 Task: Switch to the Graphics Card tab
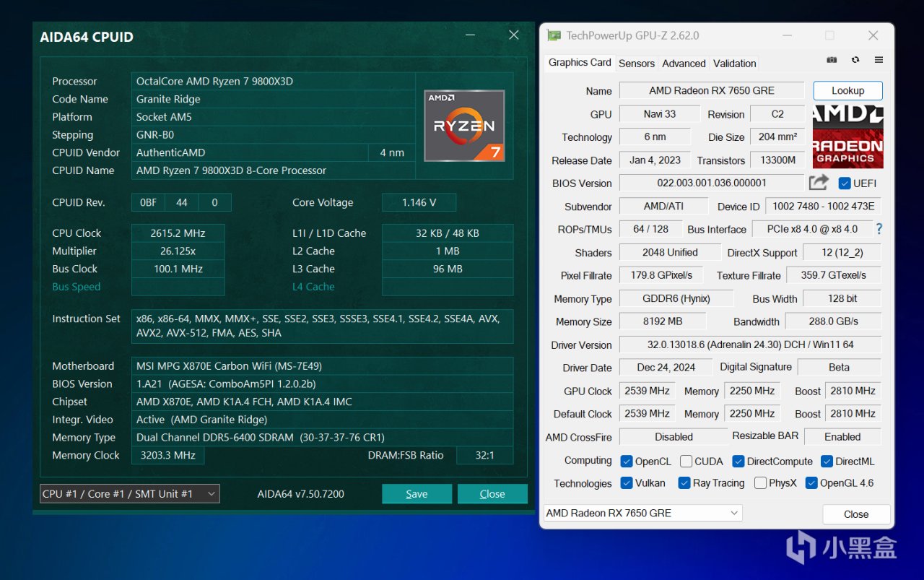click(x=580, y=63)
